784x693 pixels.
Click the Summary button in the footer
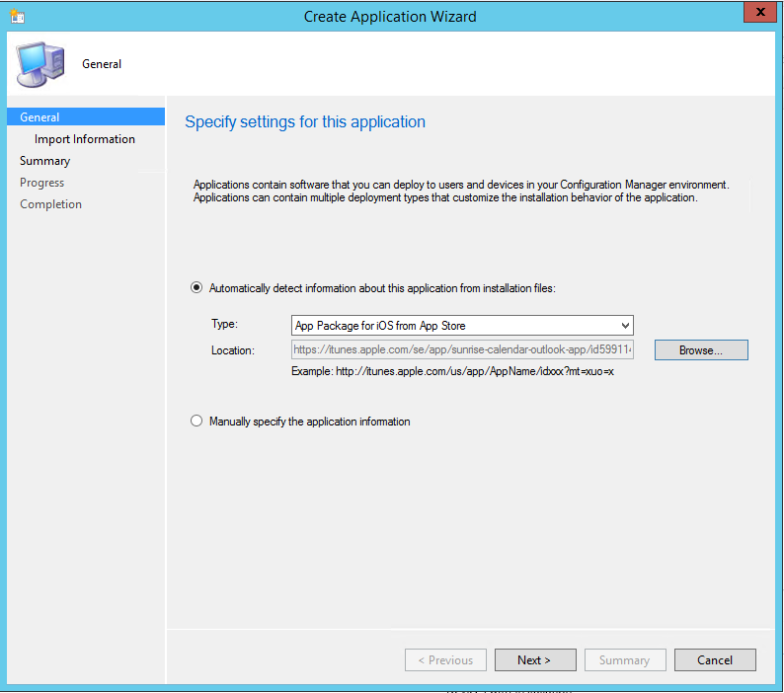point(624,660)
